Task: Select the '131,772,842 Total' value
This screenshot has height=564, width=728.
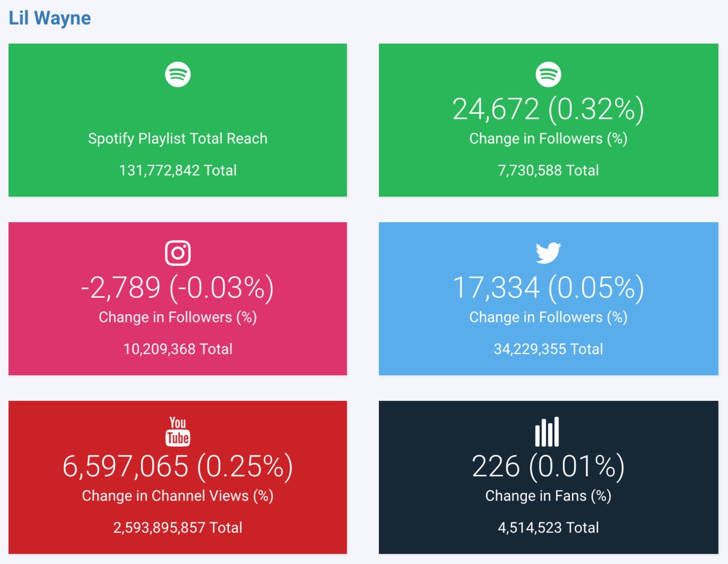Action: click(178, 171)
